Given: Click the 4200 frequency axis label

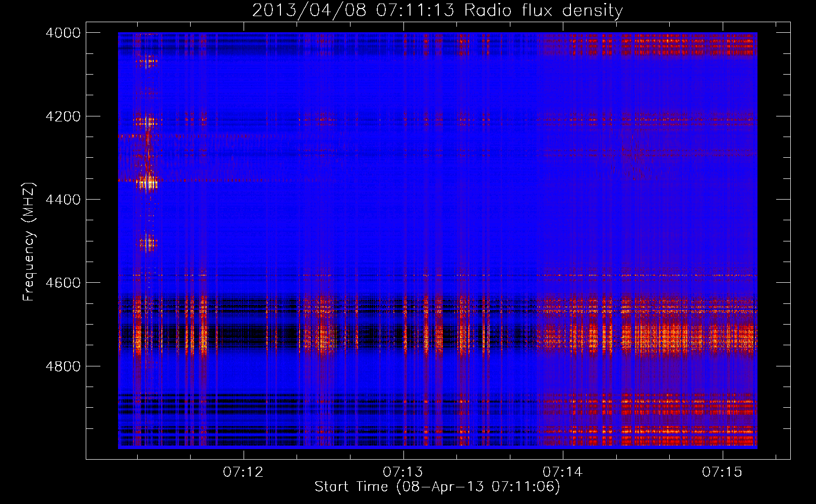Looking at the screenshot, I should [x=63, y=116].
